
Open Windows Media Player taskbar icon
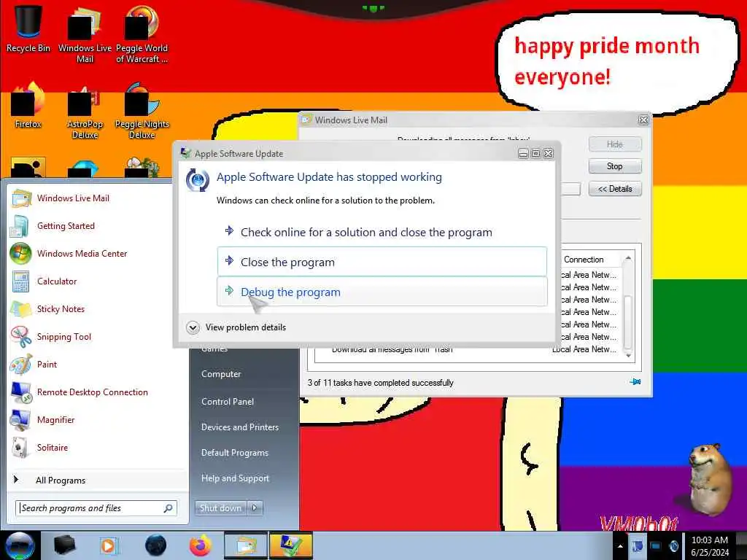pos(109,545)
